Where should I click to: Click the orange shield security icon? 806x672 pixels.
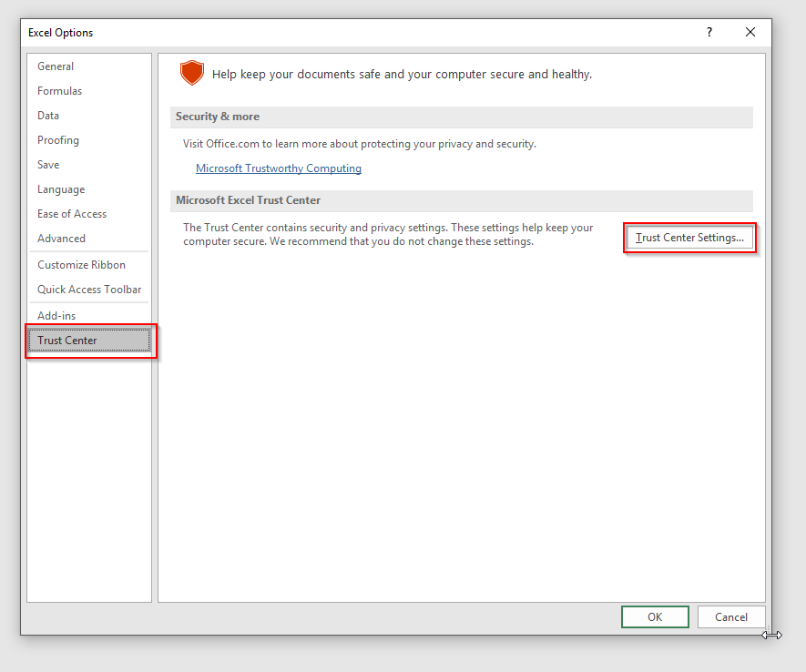[192, 73]
